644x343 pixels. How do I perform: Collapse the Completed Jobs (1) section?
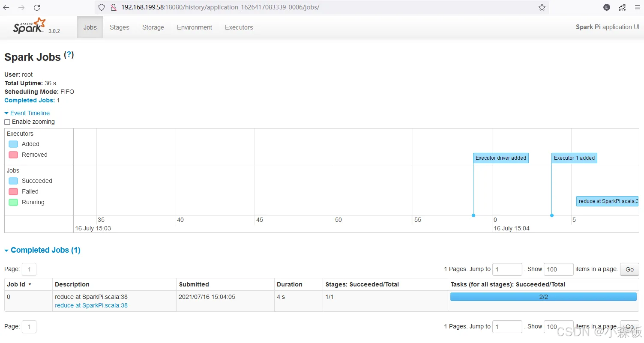point(42,250)
